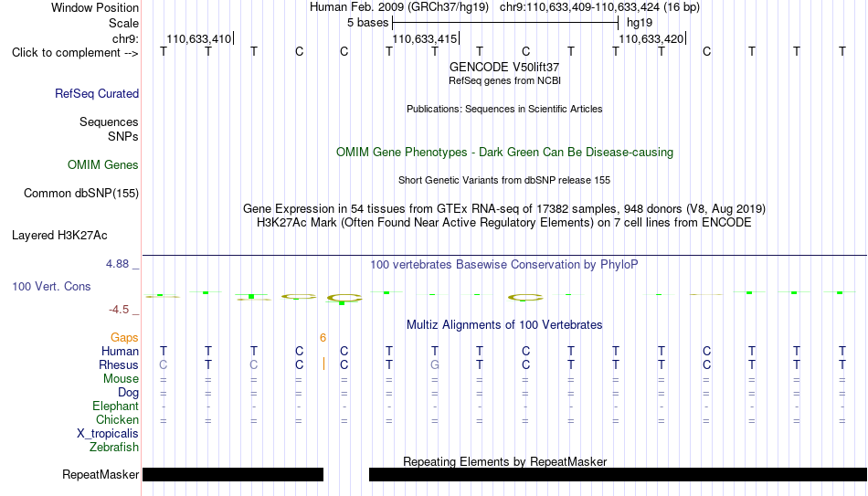Click the '5 bases' scale bar label
868x496 pixels.
pos(367,23)
